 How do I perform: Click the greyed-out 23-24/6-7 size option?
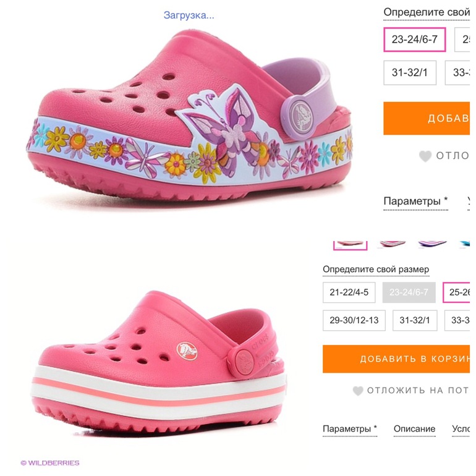pyautogui.click(x=409, y=292)
